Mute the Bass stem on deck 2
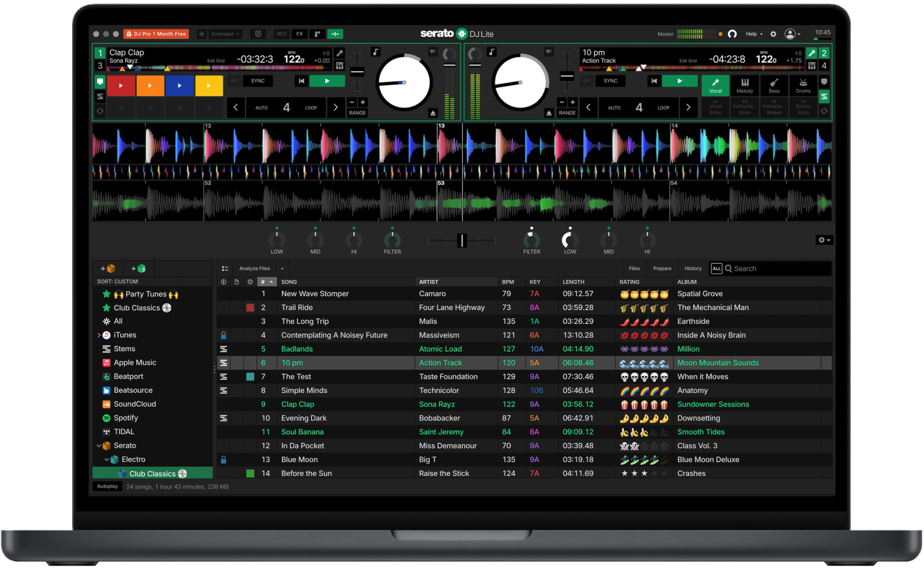Image resolution: width=924 pixels, height=571 pixels. (x=774, y=85)
